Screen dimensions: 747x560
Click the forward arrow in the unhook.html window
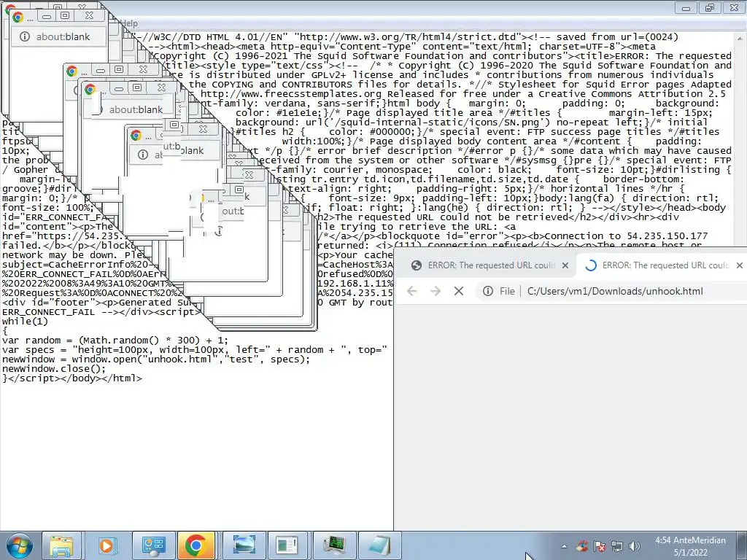click(x=435, y=291)
